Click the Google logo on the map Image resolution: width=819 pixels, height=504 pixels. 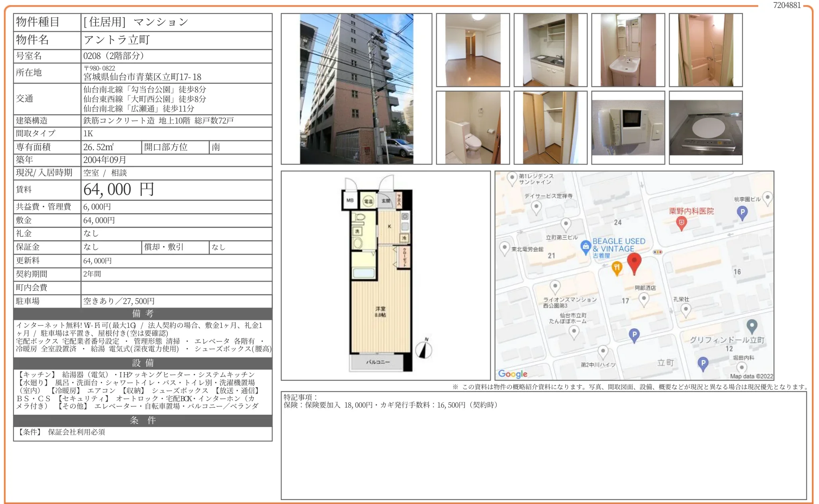[511, 374]
